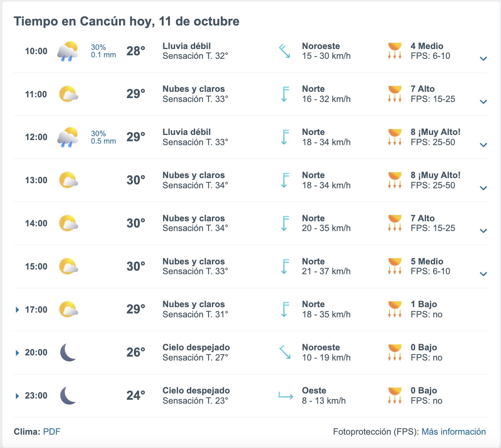Image resolution: width=501 pixels, height=448 pixels.
Task: Click the 11:00 partly cloudy sun icon
Action: click(68, 94)
